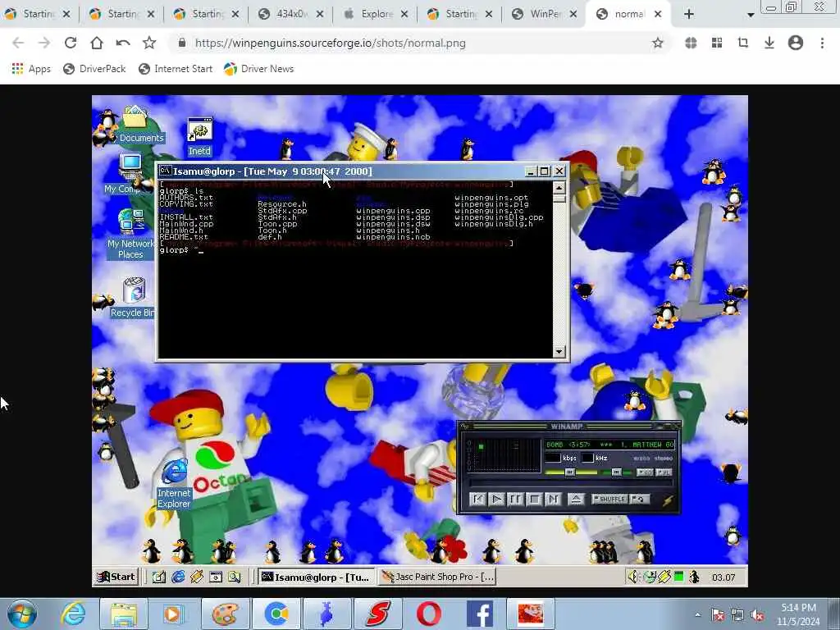Open Driver News bookmark

click(258, 69)
